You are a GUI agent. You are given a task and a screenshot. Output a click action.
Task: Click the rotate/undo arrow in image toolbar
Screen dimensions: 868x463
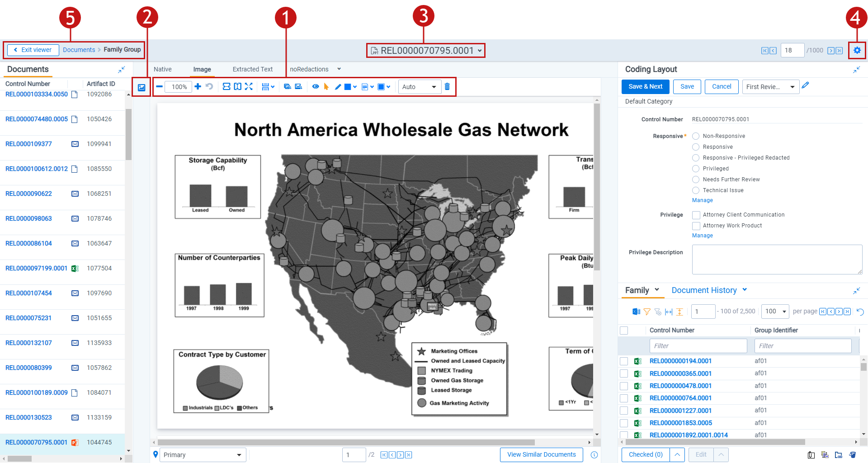(x=209, y=86)
